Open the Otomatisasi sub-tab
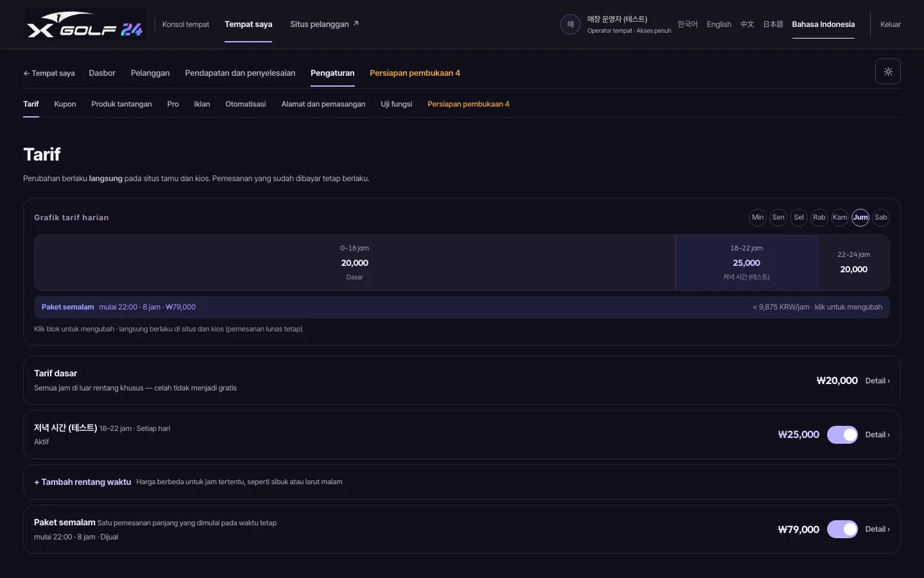 tap(246, 104)
